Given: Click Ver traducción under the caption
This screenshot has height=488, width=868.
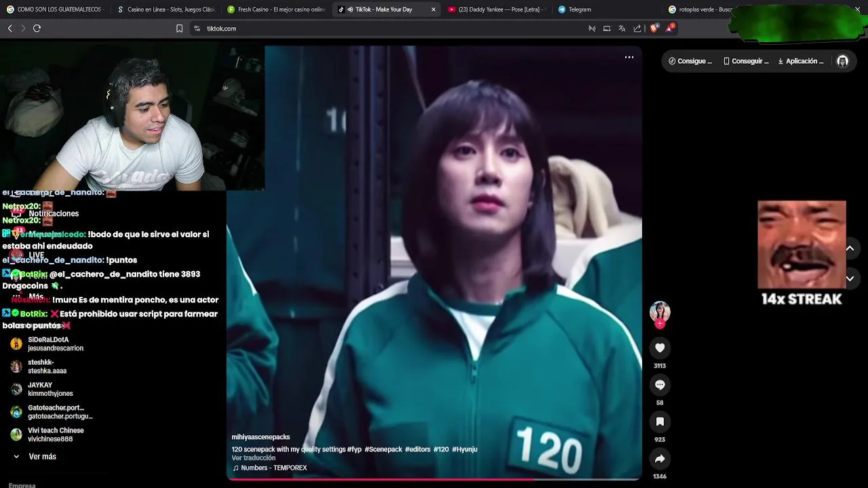Looking at the screenshot, I should click(x=254, y=458).
